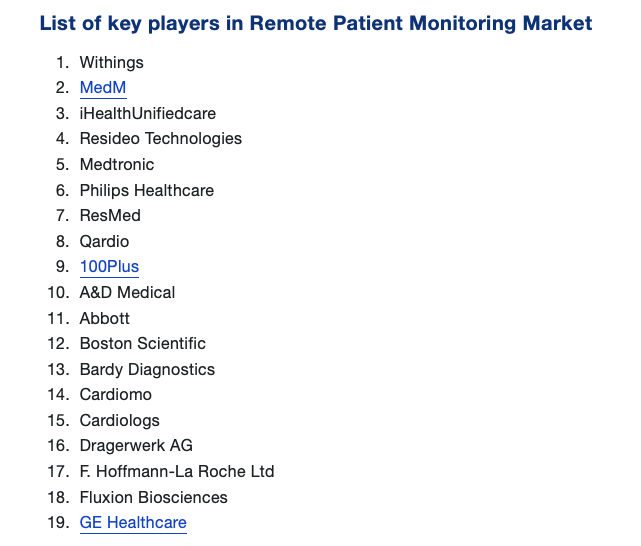
Task: Click the Withings list entry
Action: [x=112, y=62]
